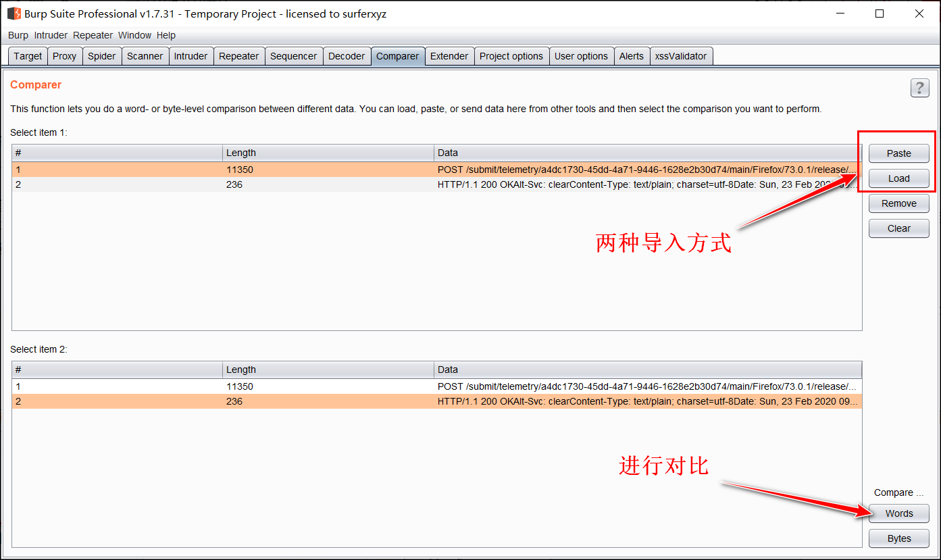The height and width of the screenshot is (560, 941).
Task: Compare by Words button
Action: coord(898,513)
